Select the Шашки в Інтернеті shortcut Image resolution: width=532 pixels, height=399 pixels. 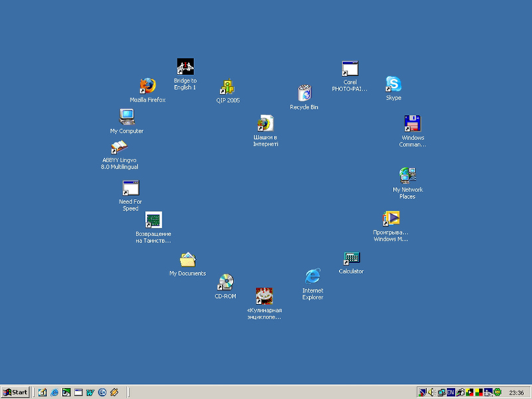(265, 130)
